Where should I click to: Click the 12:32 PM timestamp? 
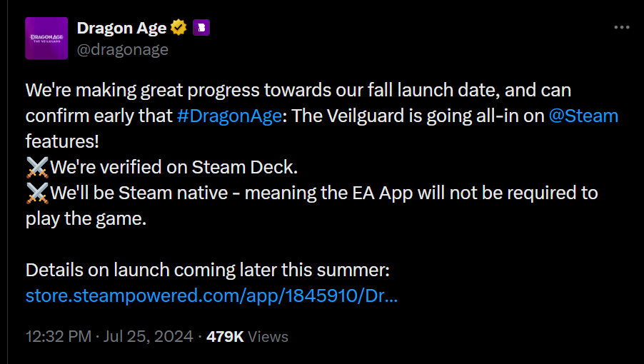pos(56,336)
